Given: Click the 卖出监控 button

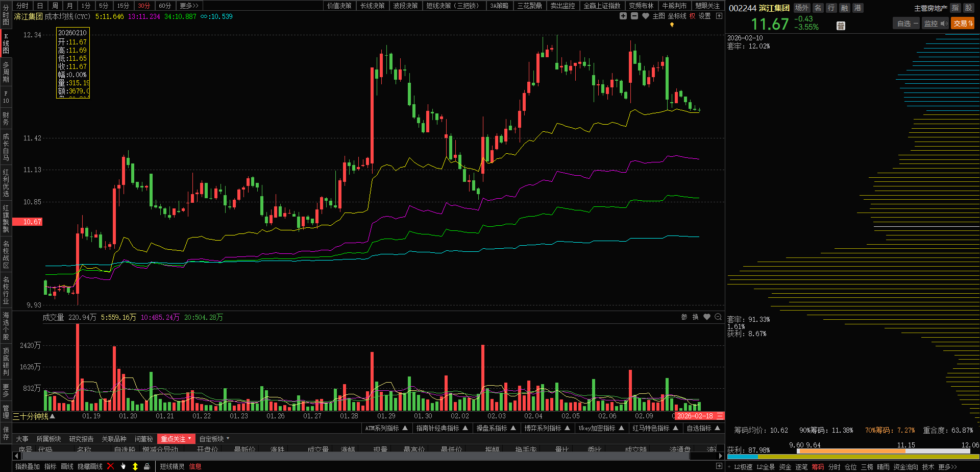Looking at the screenshot, I should pos(562,6).
